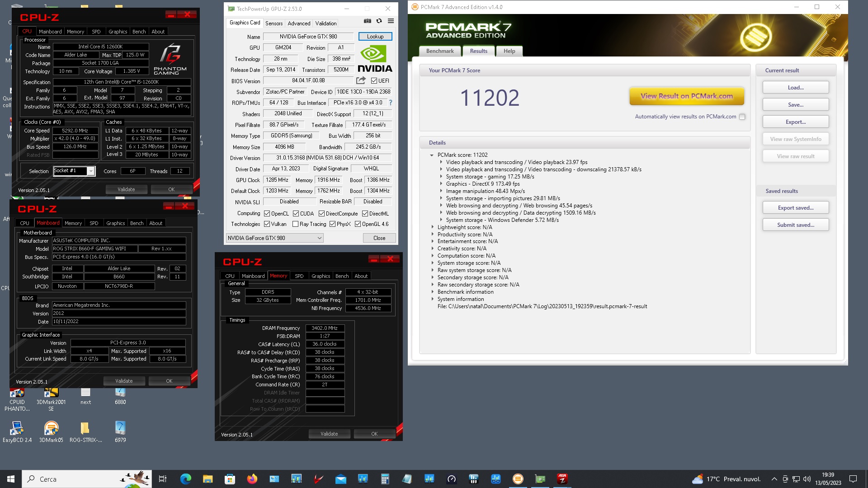Open File Explorer from the taskbar
868x488 pixels.
[x=208, y=479]
